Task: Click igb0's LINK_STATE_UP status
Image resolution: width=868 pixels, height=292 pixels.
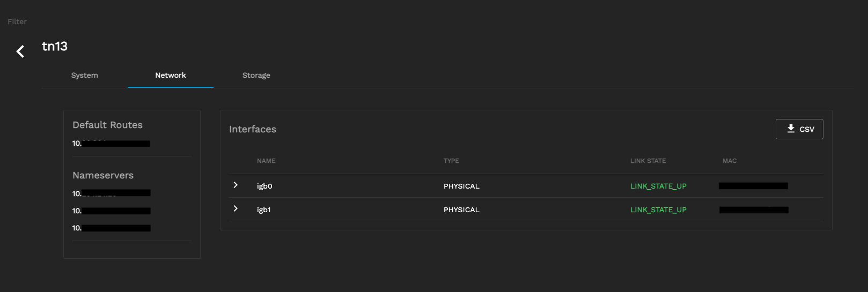Action: (658, 186)
